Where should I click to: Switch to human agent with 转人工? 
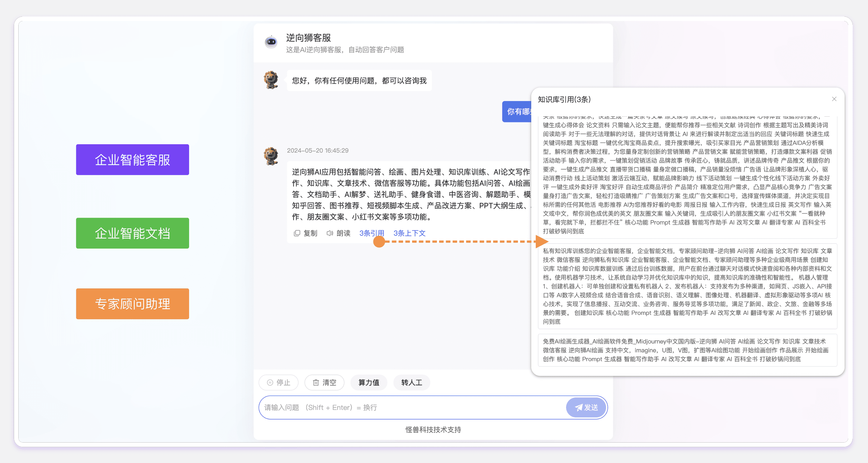pos(411,383)
